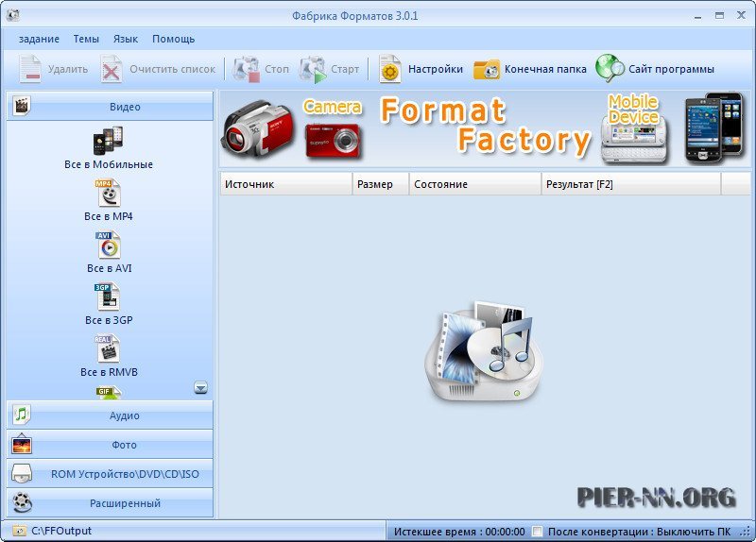Sort list by Источник column header
Viewport: 756px width, 542px height.
[x=286, y=184]
